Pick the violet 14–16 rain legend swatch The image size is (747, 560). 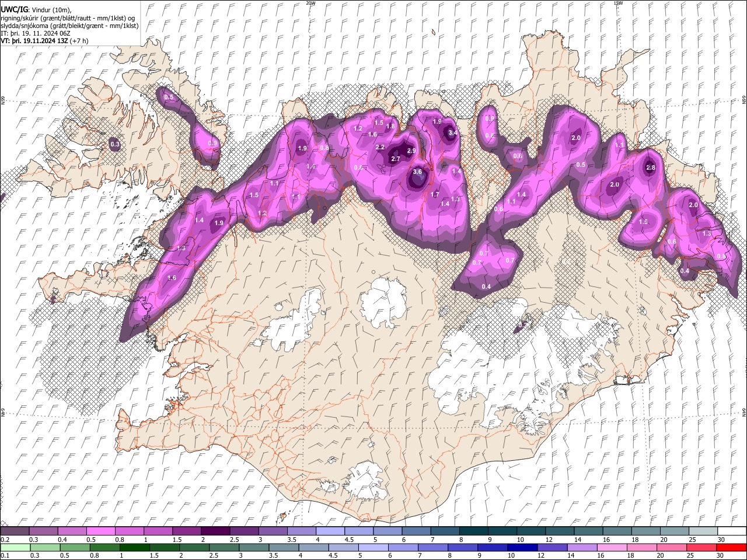pyautogui.click(x=582, y=547)
